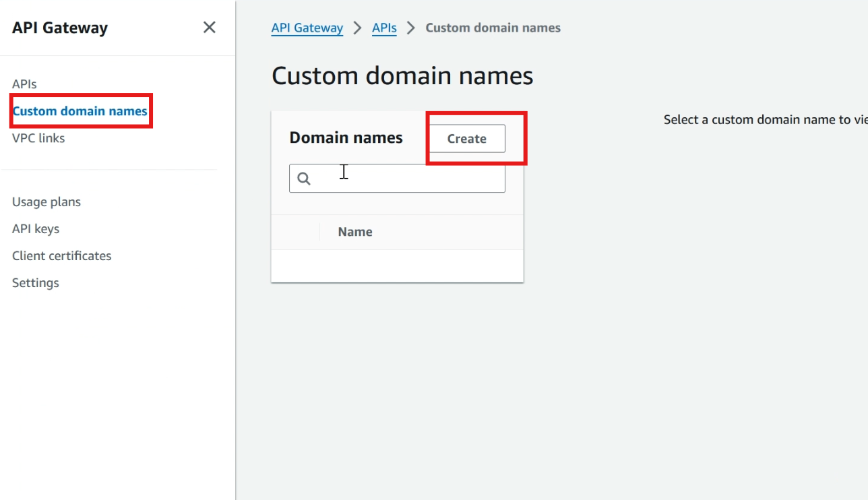This screenshot has width=868, height=500.
Task: Click the Create domain name button
Action: pos(467,138)
